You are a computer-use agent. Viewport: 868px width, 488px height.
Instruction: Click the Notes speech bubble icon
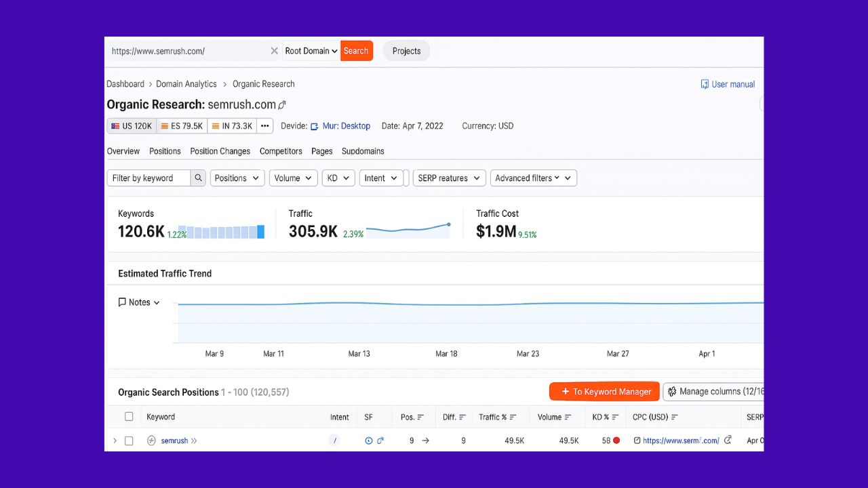coord(122,302)
